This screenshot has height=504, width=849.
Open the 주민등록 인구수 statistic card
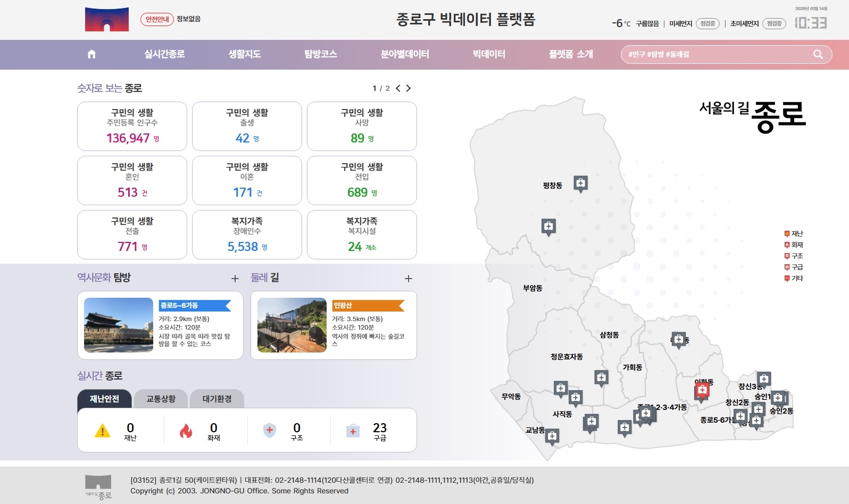click(132, 127)
